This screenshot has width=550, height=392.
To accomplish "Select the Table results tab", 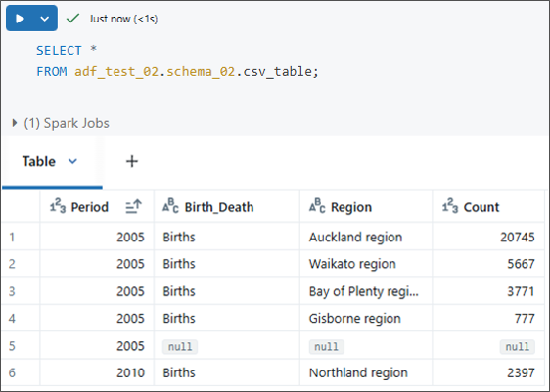I will [38, 161].
